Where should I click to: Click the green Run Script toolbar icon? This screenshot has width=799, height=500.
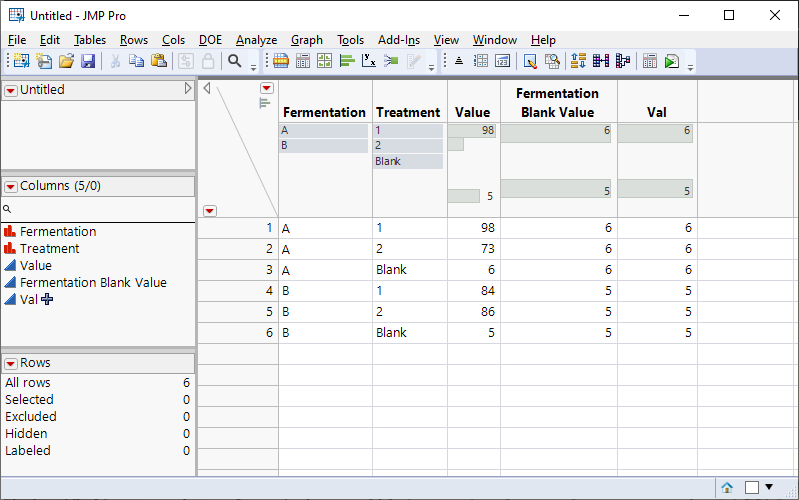pyautogui.click(x=671, y=61)
